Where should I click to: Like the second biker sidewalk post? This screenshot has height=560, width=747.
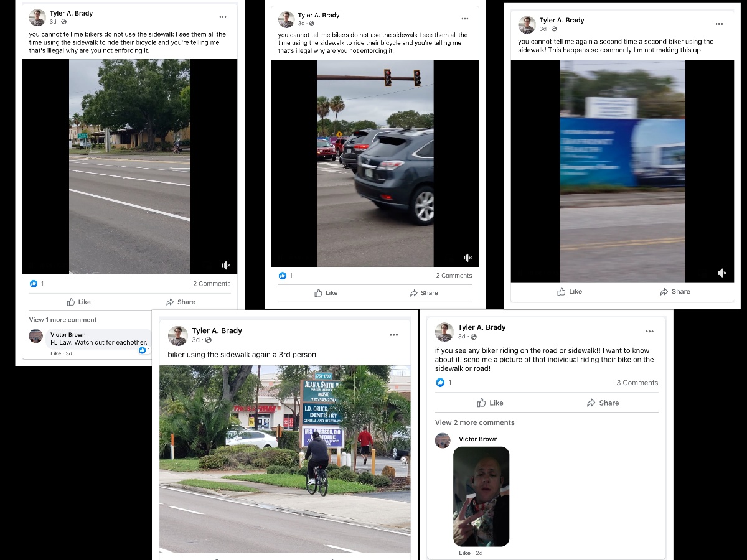pos(570,291)
